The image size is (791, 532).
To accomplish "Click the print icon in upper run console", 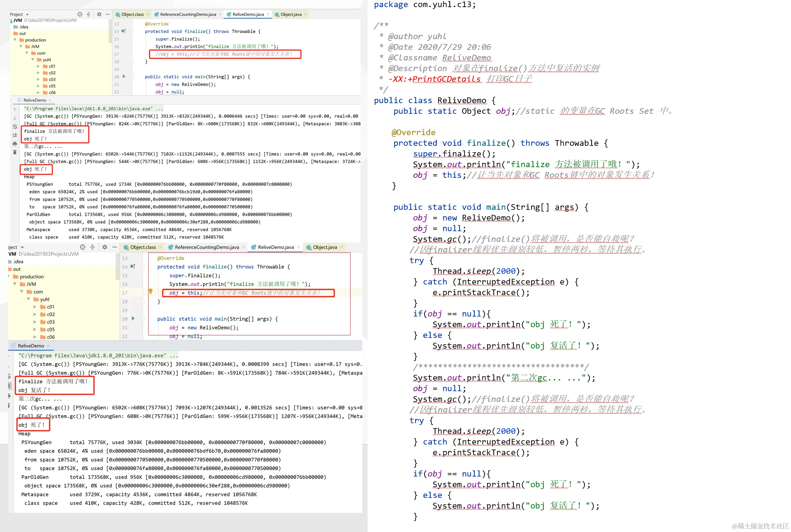I will click(x=15, y=144).
